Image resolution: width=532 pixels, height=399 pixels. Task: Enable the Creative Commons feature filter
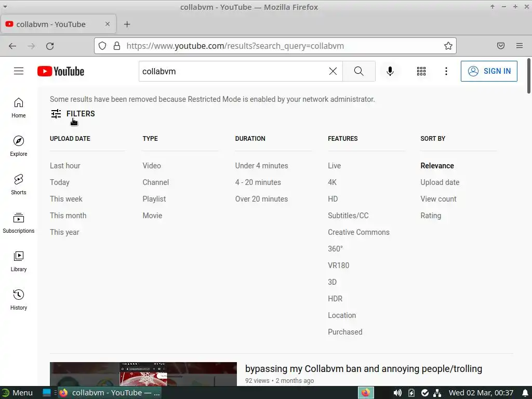coord(358,232)
